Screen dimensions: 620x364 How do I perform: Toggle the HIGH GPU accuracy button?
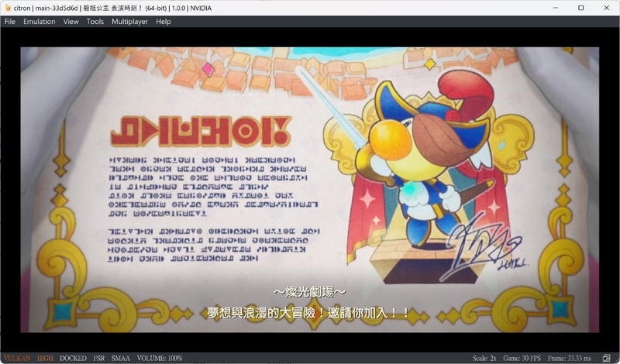[45, 358]
